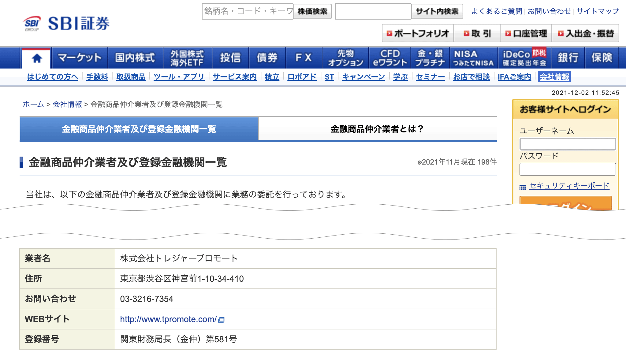Click the 銘柄名 stock search field
Image resolution: width=626 pixels, height=364 pixels.
(248, 11)
